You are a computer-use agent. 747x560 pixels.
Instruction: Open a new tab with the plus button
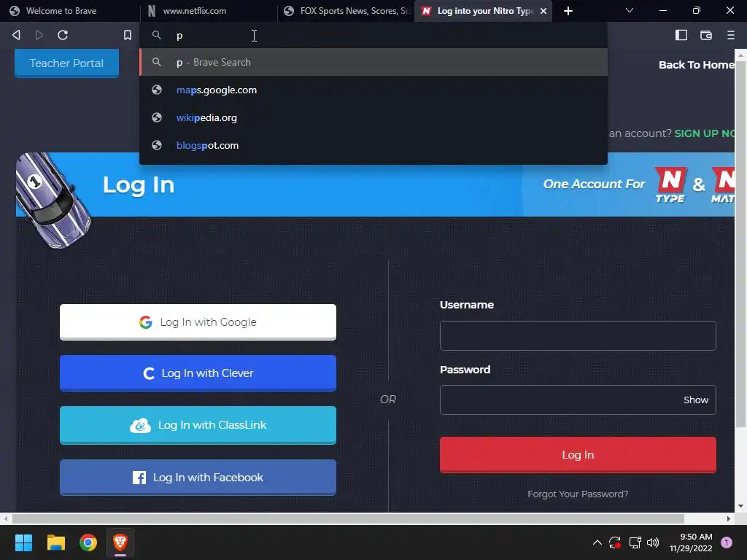(568, 10)
